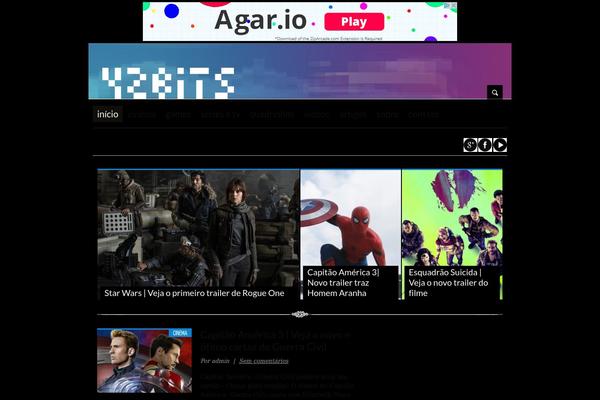Screen dimensions: 600x400
Task: Open the Facebook social icon
Action: (x=485, y=145)
